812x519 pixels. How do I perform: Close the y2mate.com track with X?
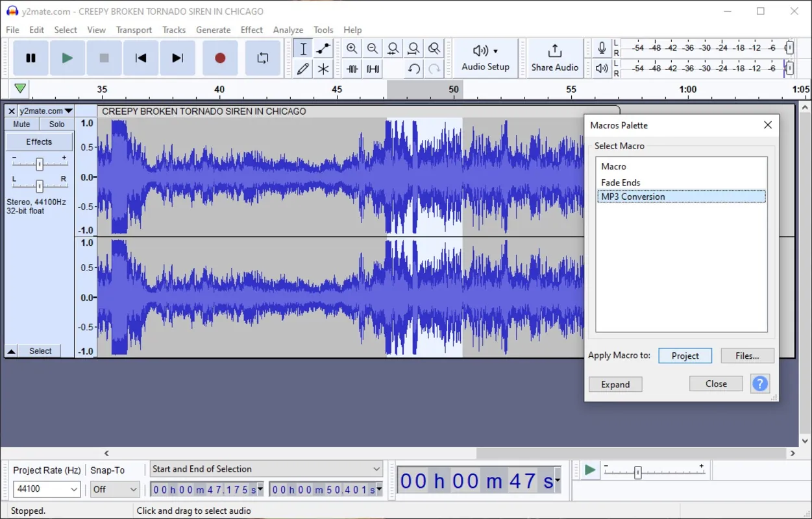coord(12,111)
